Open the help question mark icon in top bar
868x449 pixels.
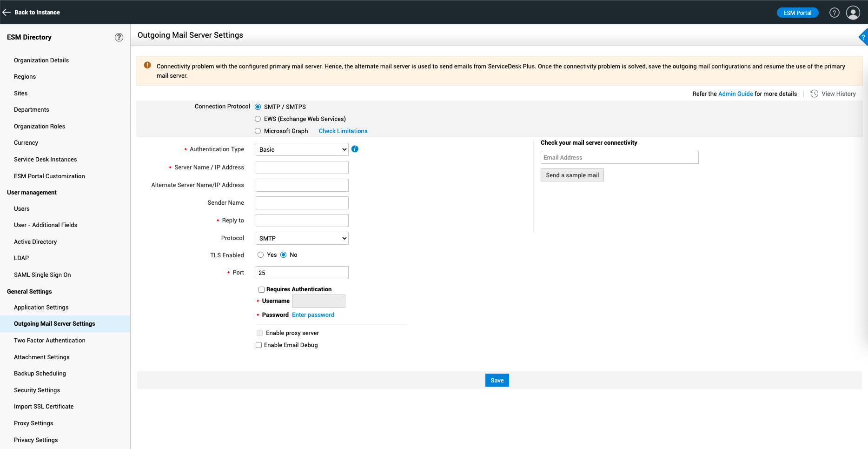tap(835, 13)
